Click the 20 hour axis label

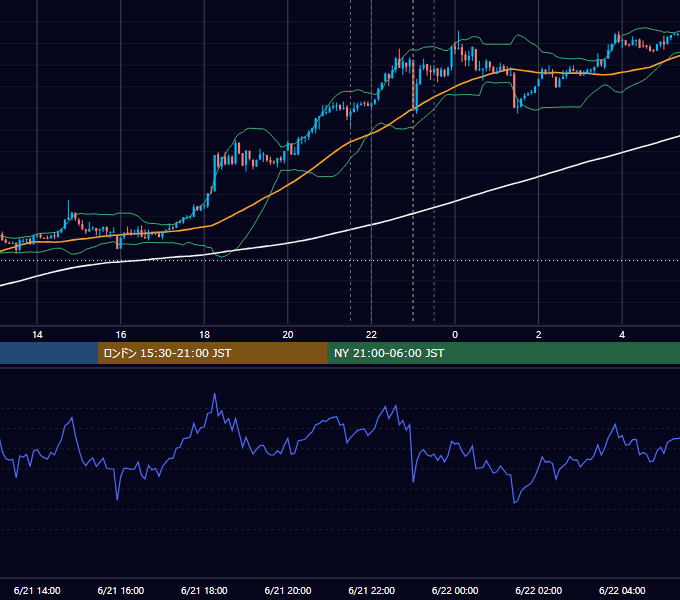pos(288,335)
